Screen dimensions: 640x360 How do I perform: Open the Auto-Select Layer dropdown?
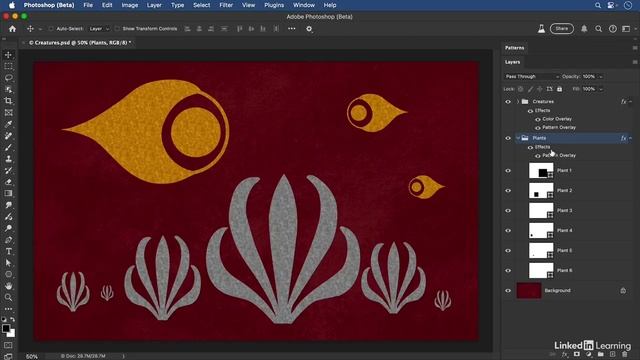pyautogui.click(x=99, y=29)
